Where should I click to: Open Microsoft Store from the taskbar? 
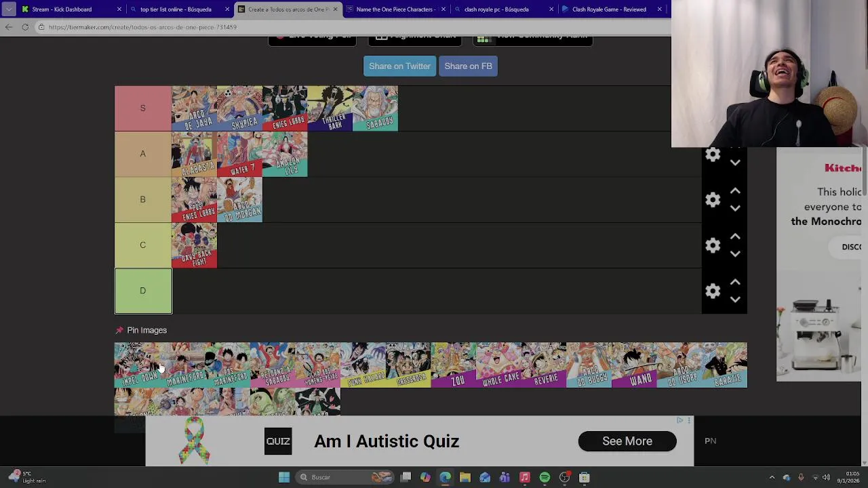(585, 477)
